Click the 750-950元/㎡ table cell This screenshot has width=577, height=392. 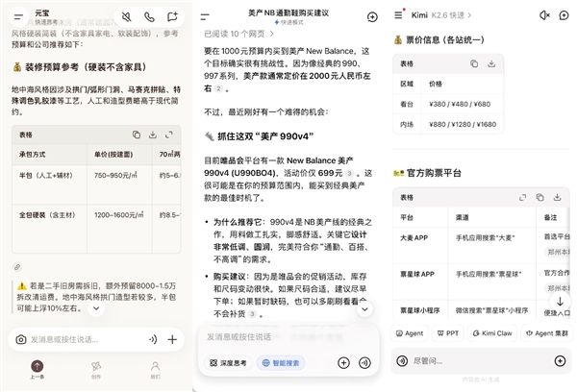pos(119,184)
